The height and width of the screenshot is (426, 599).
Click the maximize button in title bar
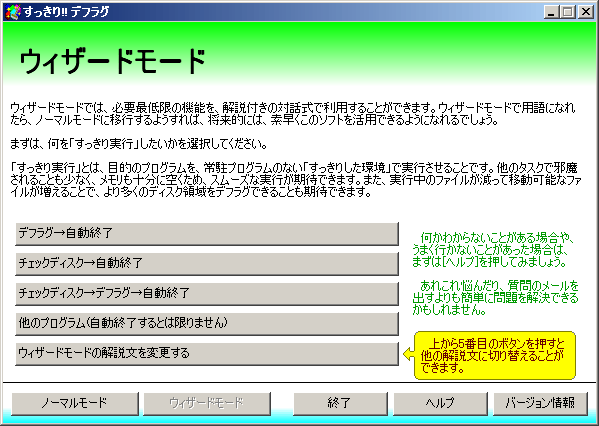(568, 12)
